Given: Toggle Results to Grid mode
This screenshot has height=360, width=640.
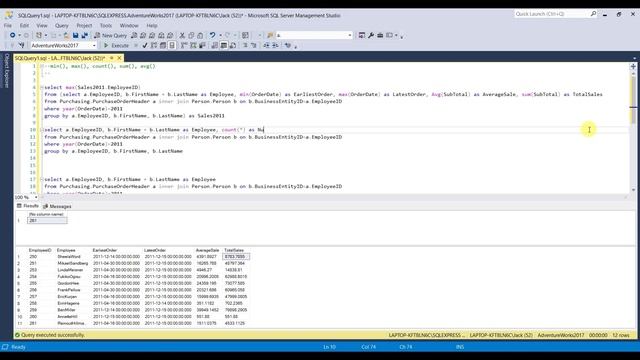Looking at the screenshot, I should 224,46.
